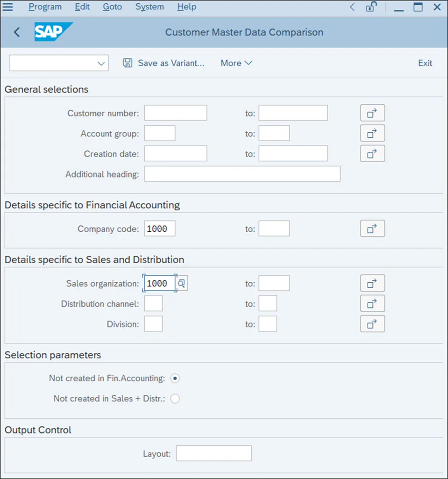Open multiple selection for Account group
This screenshot has width=448, height=479.
(372, 134)
